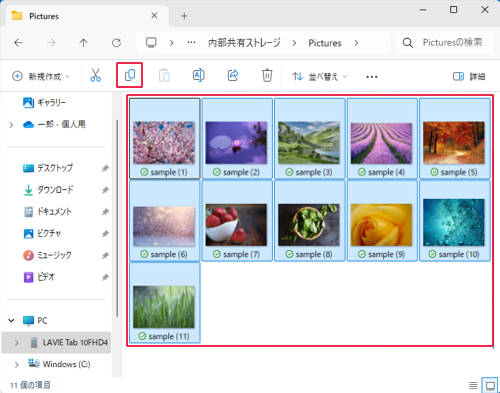
Task: Click the pin icon beside ビデオ
Action: click(x=105, y=277)
